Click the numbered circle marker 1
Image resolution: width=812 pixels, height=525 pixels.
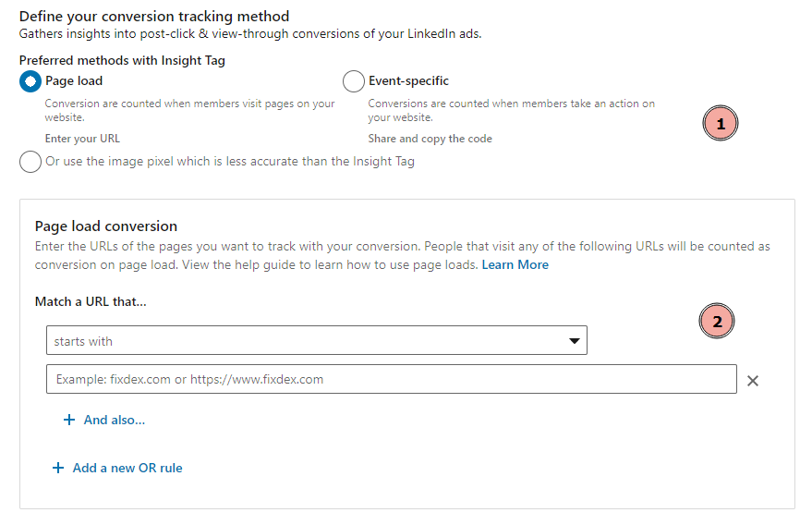click(x=720, y=123)
